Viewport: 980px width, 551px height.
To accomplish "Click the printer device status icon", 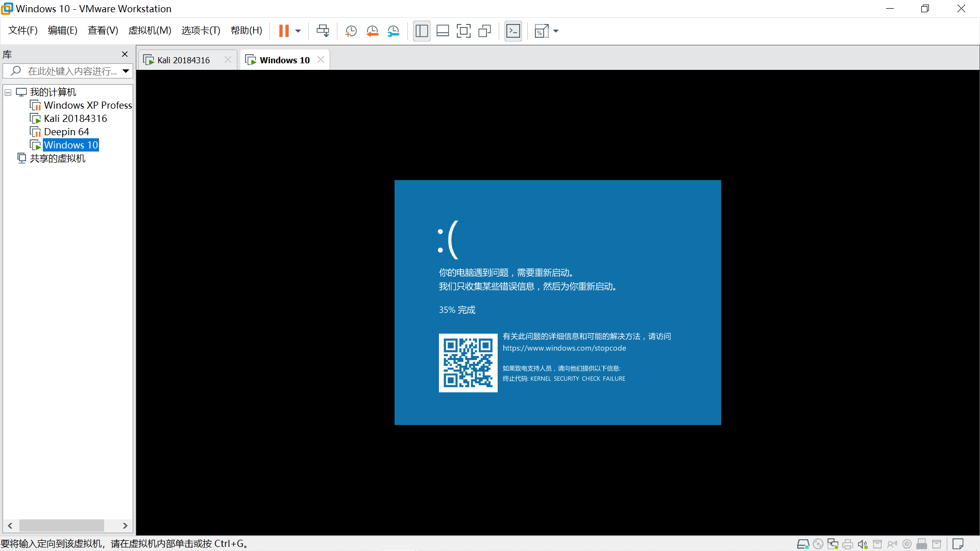I will [x=848, y=544].
